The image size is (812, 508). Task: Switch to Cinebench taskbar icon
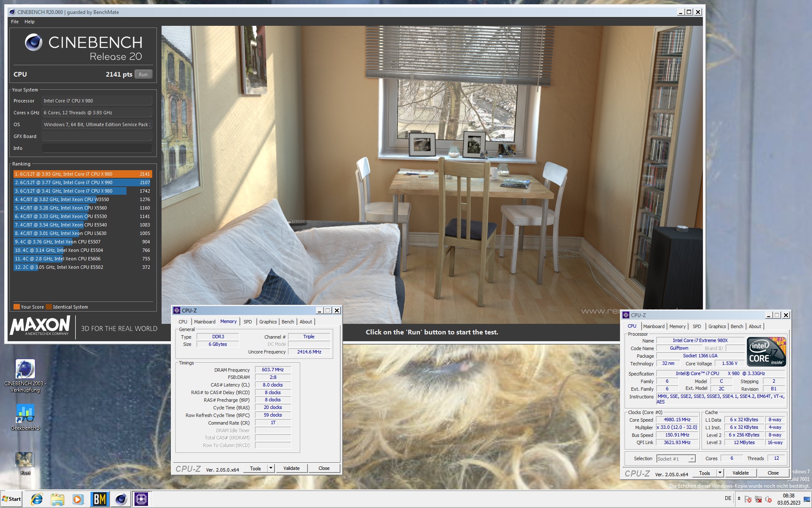coord(121,500)
